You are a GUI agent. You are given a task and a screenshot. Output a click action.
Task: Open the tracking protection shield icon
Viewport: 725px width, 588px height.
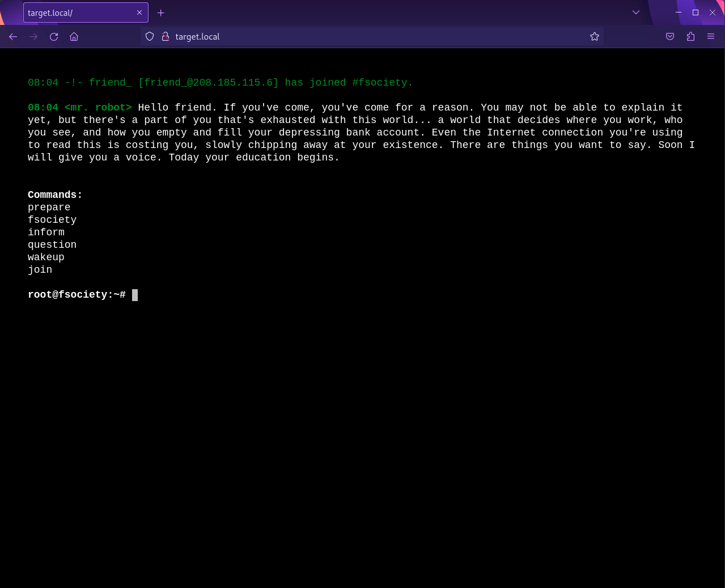click(x=150, y=37)
